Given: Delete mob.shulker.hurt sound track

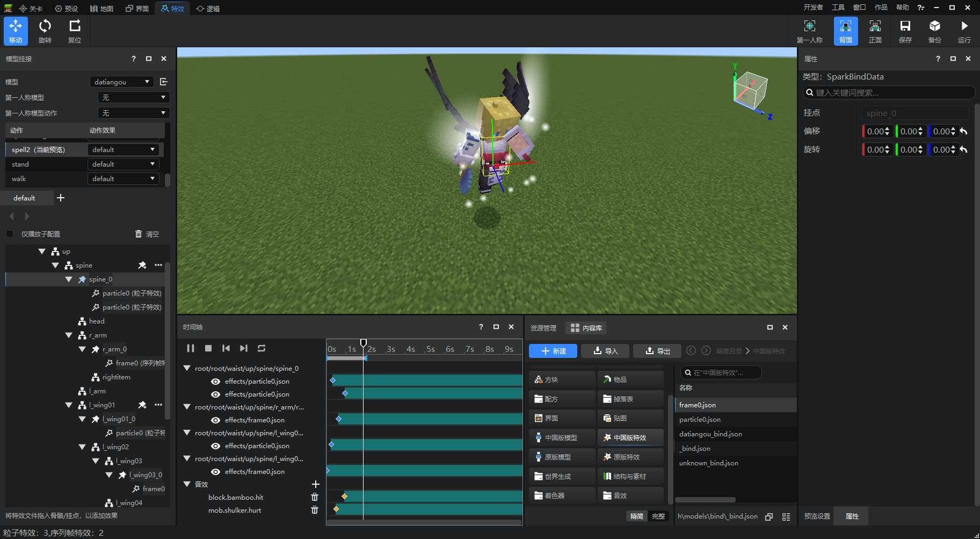Looking at the screenshot, I should [x=315, y=510].
